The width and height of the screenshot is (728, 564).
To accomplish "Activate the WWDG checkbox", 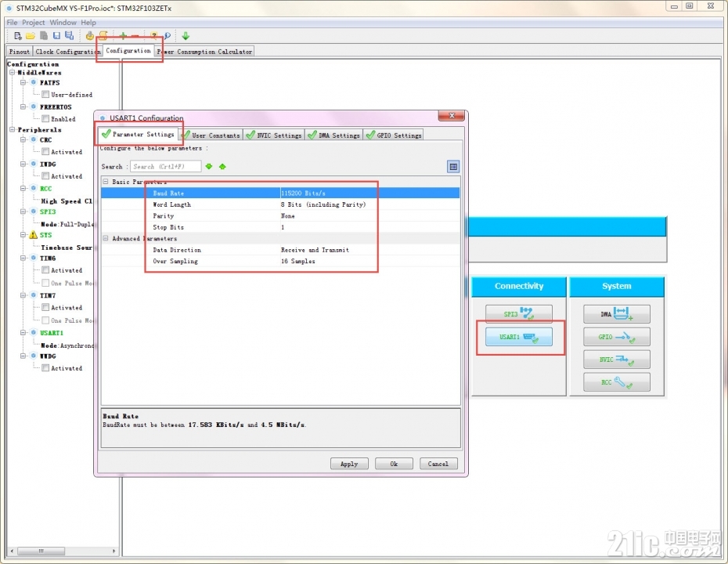I will coord(45,368).
